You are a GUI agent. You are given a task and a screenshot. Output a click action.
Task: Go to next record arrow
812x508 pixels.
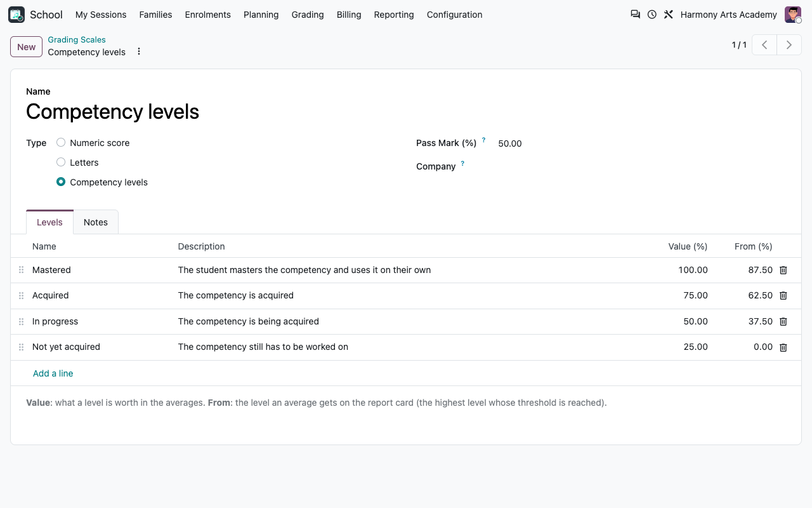[x=789, y=45]
